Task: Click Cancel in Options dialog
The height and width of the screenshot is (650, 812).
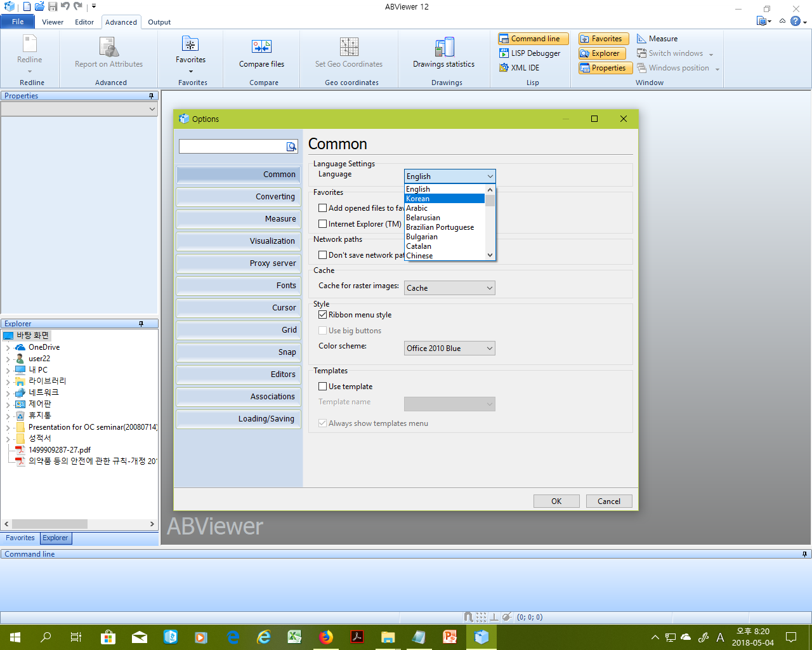Action: [x=609, y=501]
